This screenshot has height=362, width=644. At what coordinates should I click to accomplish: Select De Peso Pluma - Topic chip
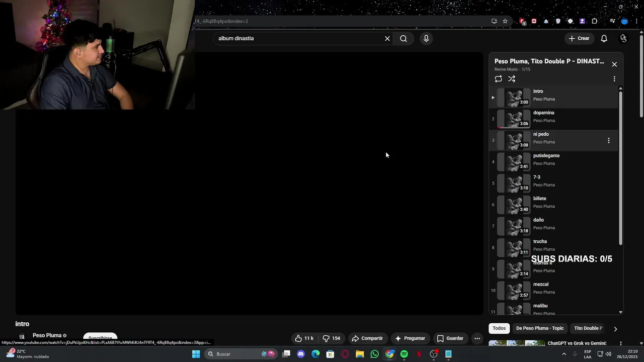[540, 328]
